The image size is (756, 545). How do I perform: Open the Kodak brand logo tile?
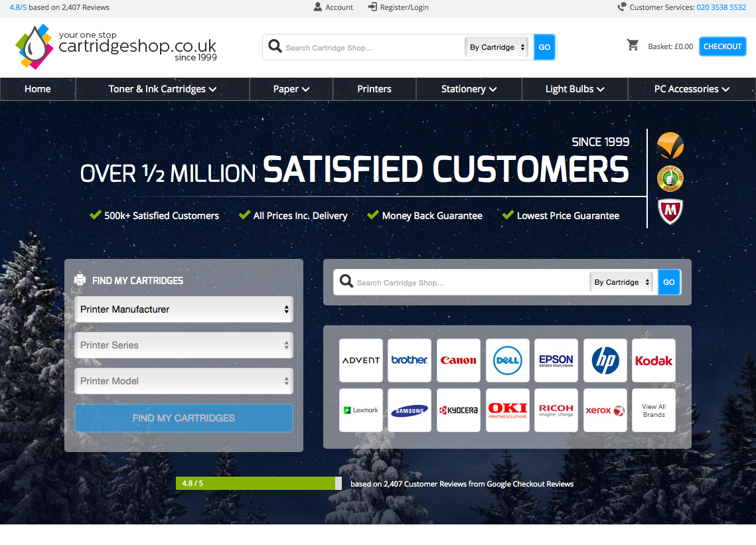(x=654, y=360)
